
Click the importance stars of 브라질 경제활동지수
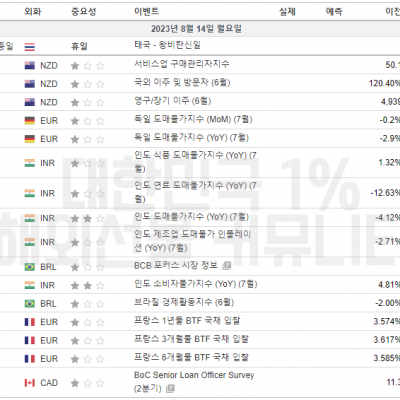pyautogui.click(x=88, y=304)
